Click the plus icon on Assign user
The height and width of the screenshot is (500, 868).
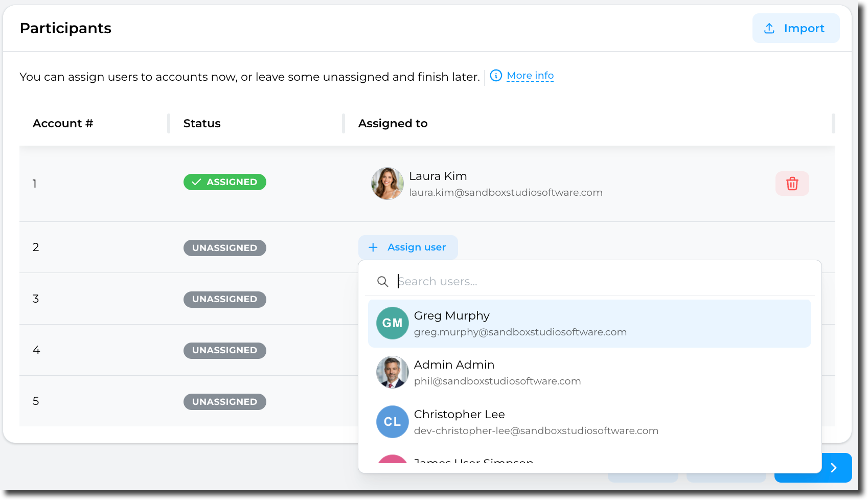click(373, 247)
